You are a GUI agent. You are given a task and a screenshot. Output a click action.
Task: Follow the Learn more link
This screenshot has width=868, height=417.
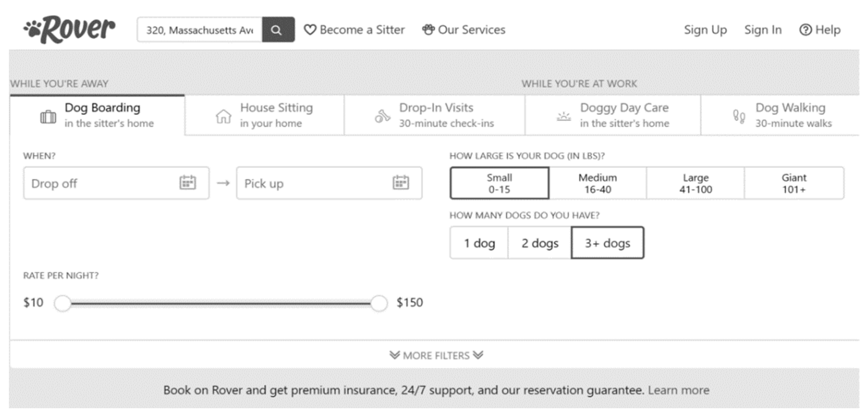(x=678, y=390)
